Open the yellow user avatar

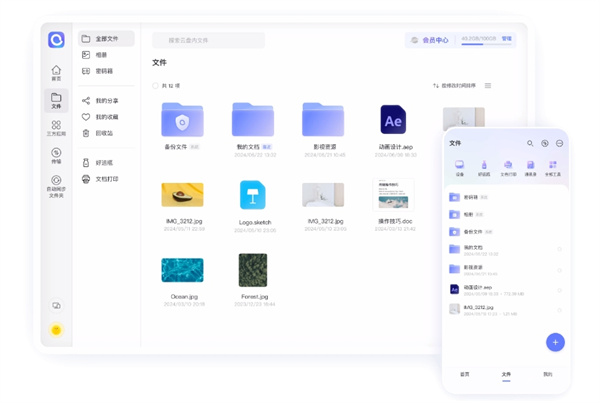(x=56, y=330)
